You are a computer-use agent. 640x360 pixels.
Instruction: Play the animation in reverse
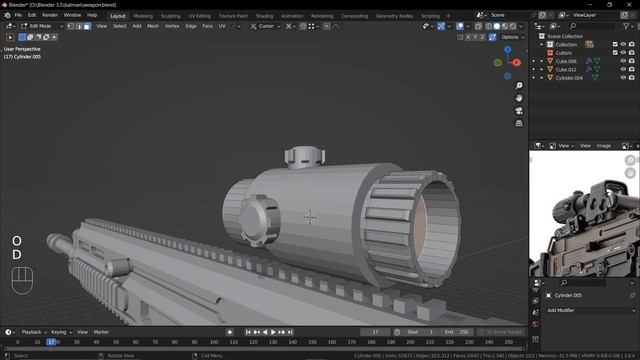pos(265,332)
